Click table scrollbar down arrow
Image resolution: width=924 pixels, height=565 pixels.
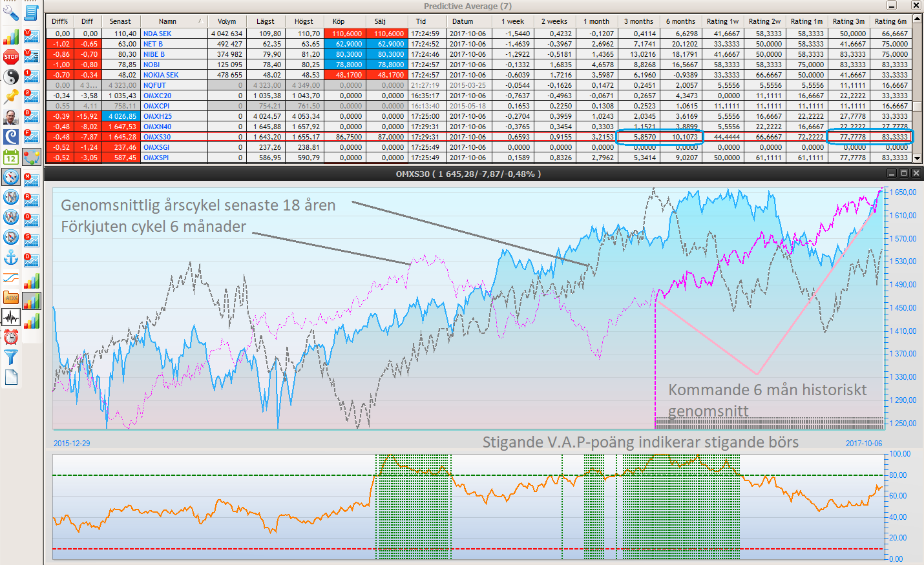click(x=917, y=158)
